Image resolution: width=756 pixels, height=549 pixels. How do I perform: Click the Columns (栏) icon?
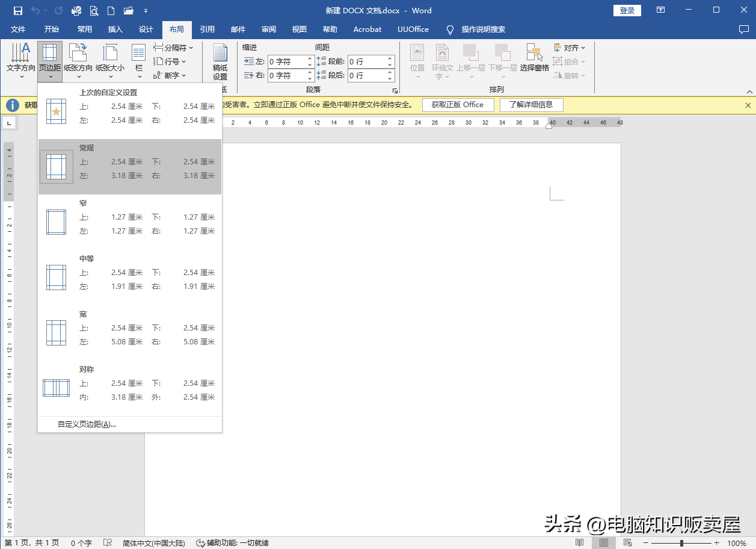tap(139, 61)
